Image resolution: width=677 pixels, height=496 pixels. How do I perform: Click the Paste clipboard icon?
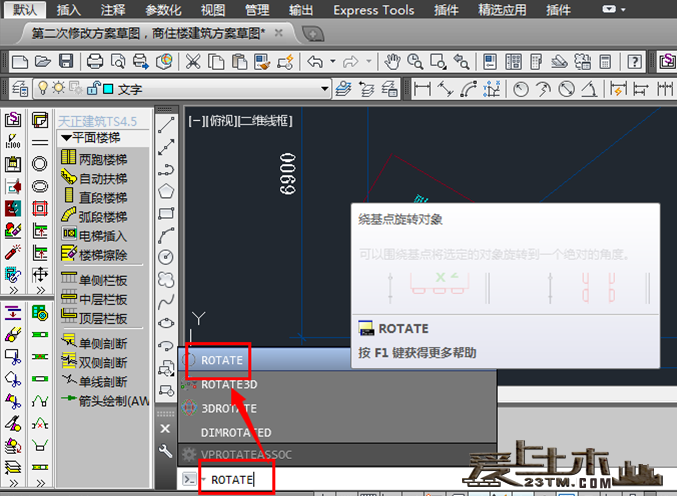(239, 62)
